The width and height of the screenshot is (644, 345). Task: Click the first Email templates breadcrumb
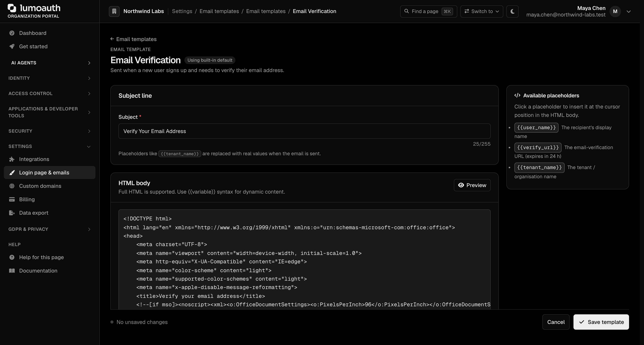pyautogui.click(x=219, y=11)
